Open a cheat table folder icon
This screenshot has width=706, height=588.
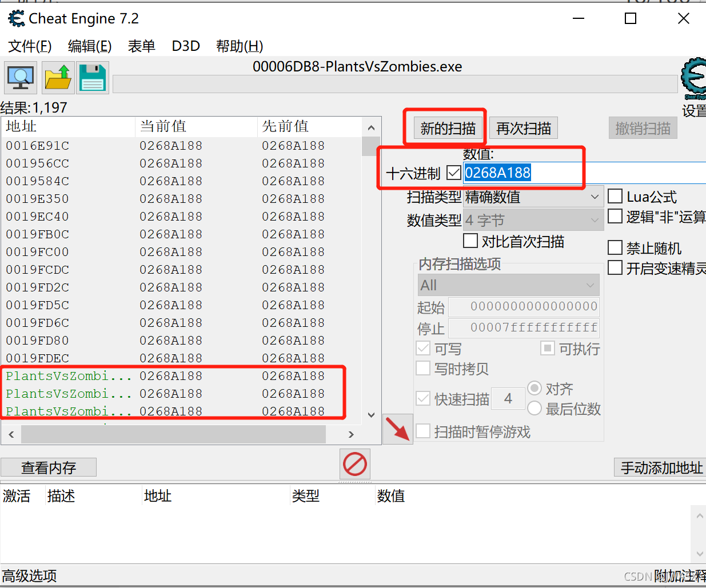click(x=57, y=78)
